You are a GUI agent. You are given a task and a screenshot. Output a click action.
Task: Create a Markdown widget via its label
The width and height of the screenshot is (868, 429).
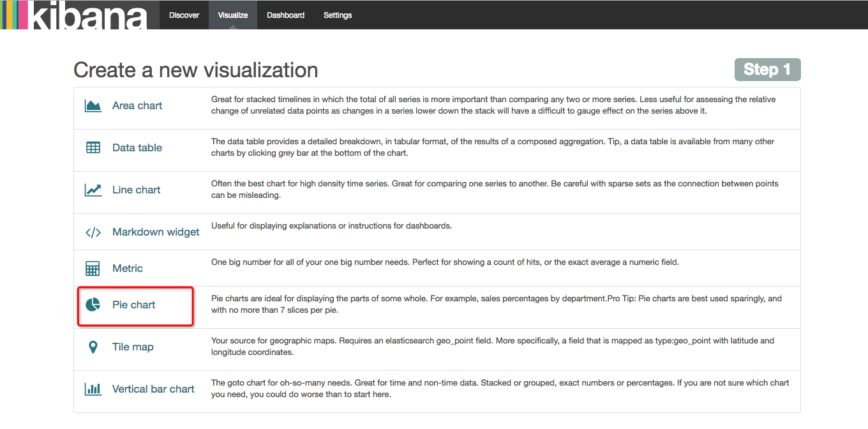tap(156, 232)
